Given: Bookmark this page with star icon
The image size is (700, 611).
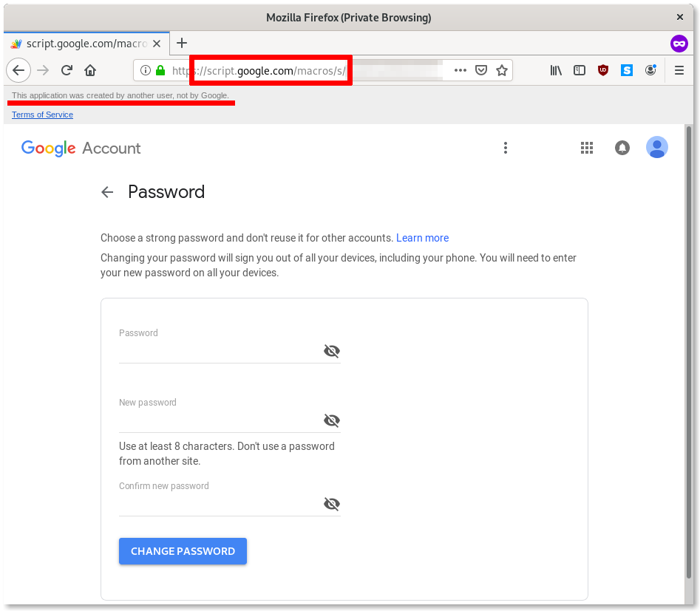Looking at the screenshot, I should [502, 70].
